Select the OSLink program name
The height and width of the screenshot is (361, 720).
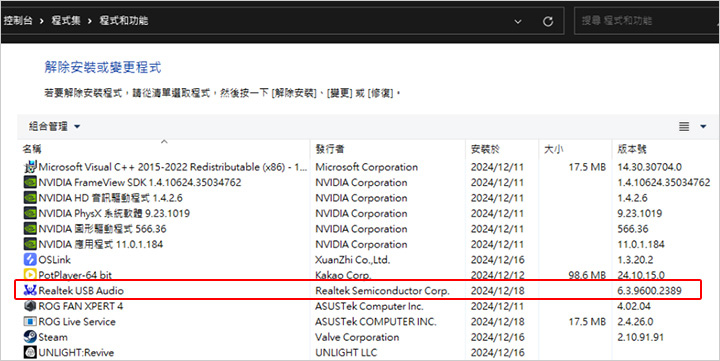click(54, 259)
